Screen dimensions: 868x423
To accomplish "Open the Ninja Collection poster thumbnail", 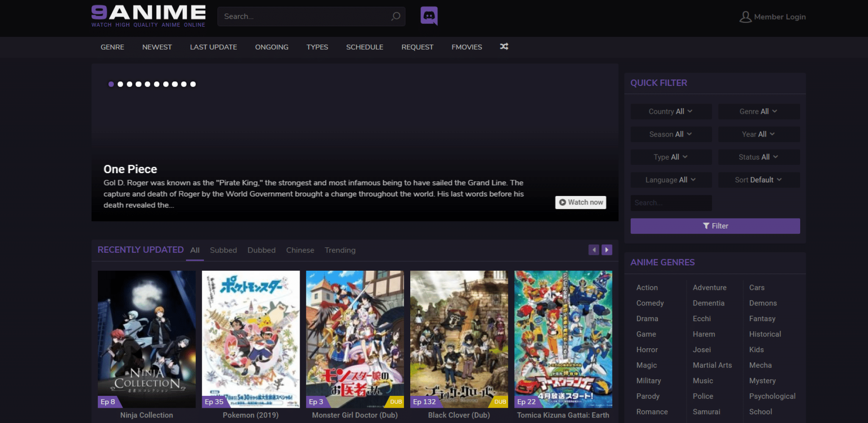I will (x=147, y=339).
